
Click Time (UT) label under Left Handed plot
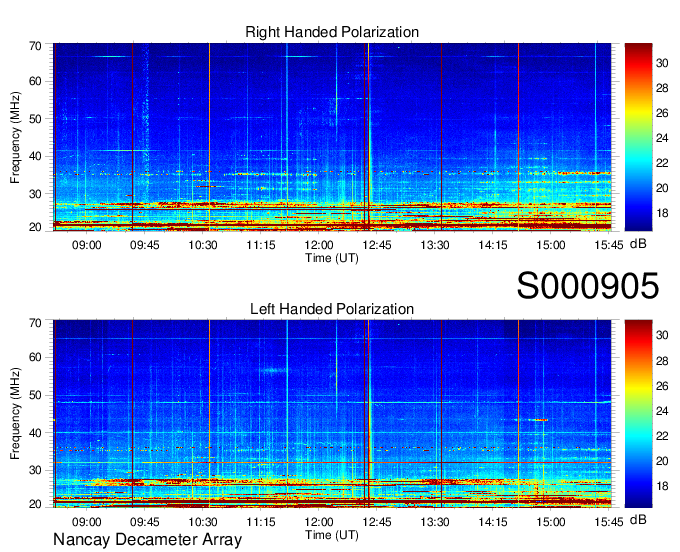[x=332, y=535]
